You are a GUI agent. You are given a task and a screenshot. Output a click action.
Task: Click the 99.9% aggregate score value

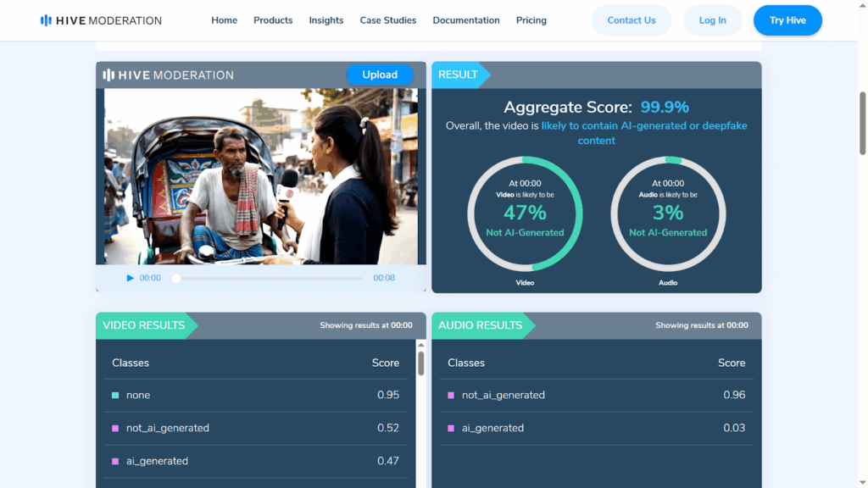coord(665,107)
